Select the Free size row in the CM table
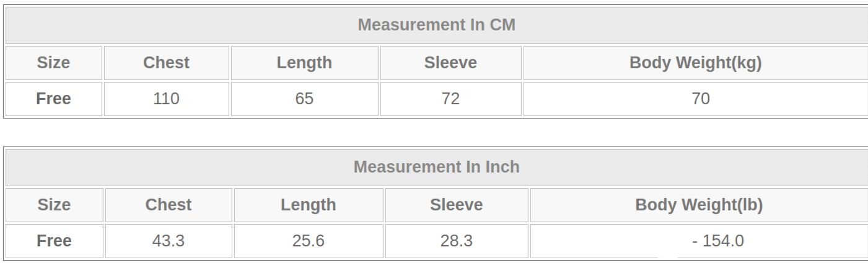 point(53,99)
